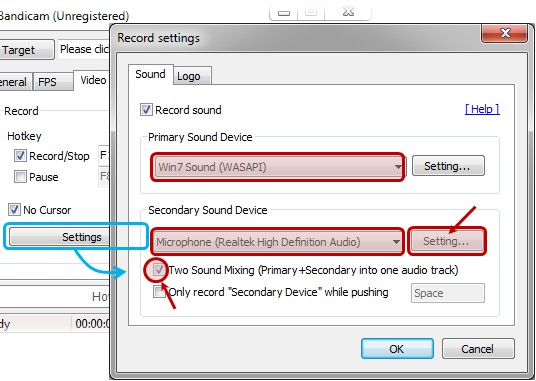
Task: Open Secondary Sound Device Microphone dropdown
Action: (278, 242)
